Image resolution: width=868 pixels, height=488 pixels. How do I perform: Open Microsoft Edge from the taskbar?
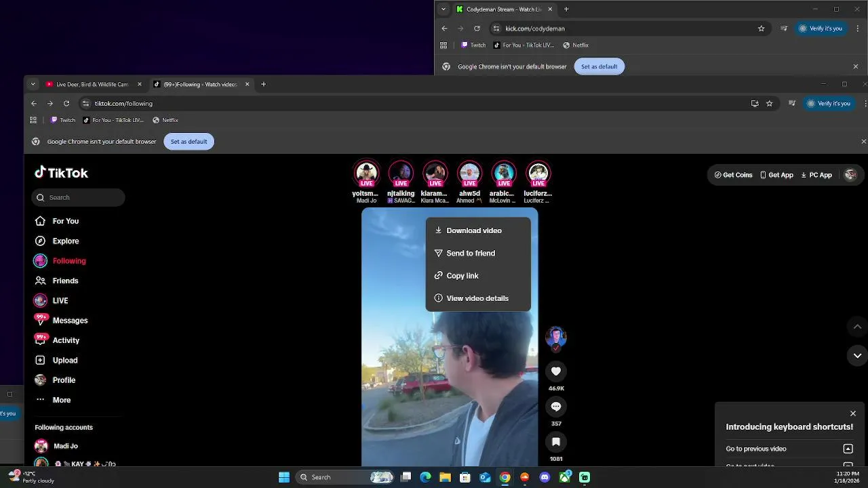[425, 477]
